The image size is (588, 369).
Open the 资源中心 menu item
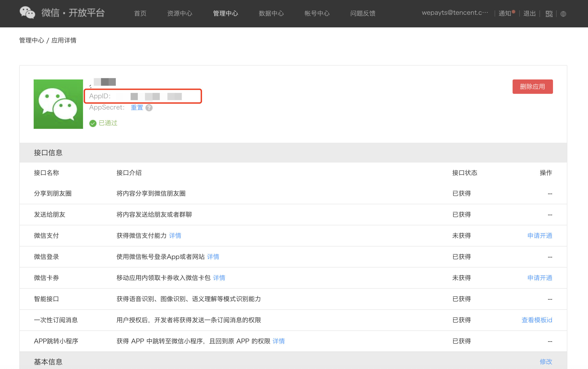coord(180,13)
